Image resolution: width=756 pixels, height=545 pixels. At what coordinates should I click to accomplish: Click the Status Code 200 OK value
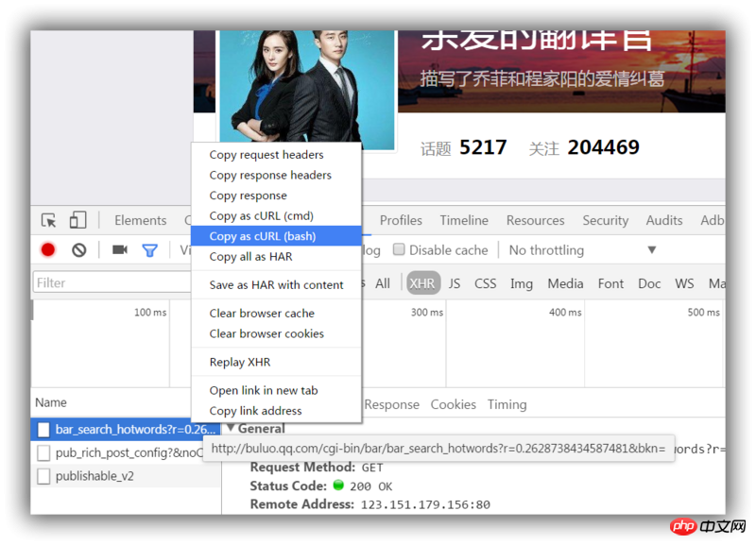(371, 486)
